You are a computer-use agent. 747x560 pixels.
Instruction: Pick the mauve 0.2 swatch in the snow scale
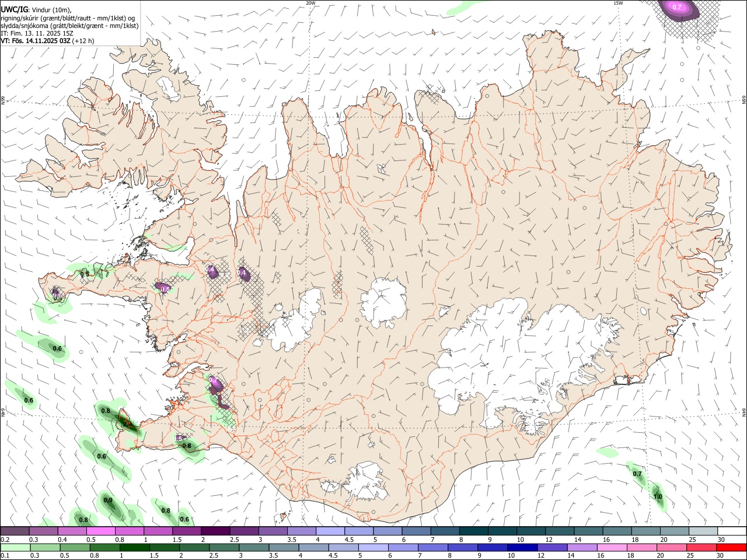(15, 531)
